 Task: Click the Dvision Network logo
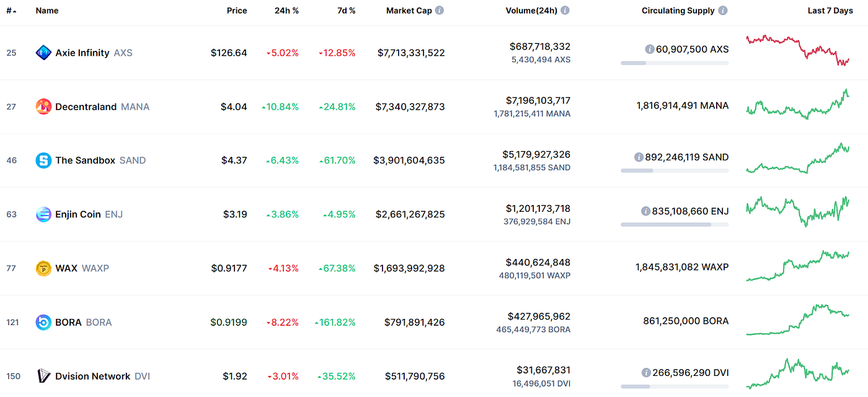(x=43, y=376)
